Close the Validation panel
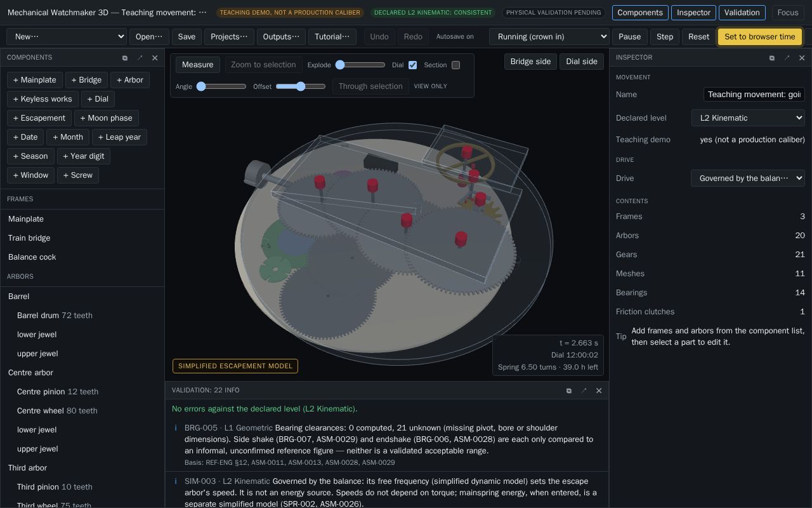 [599, 391]
